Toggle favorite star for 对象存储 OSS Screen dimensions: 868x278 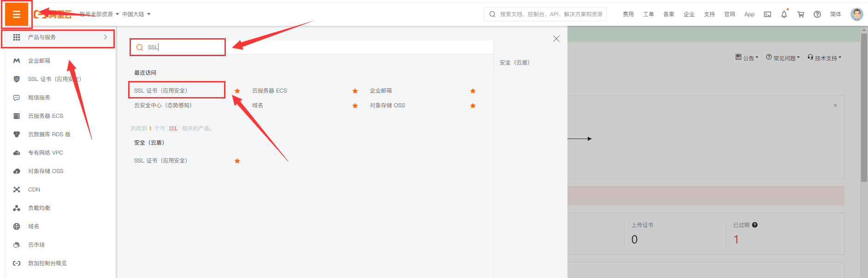point(473,105)
